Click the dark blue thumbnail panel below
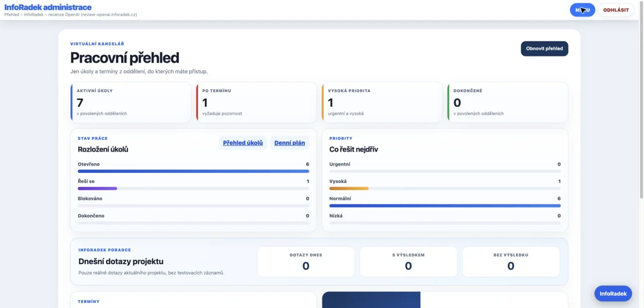 coord(371,300)
